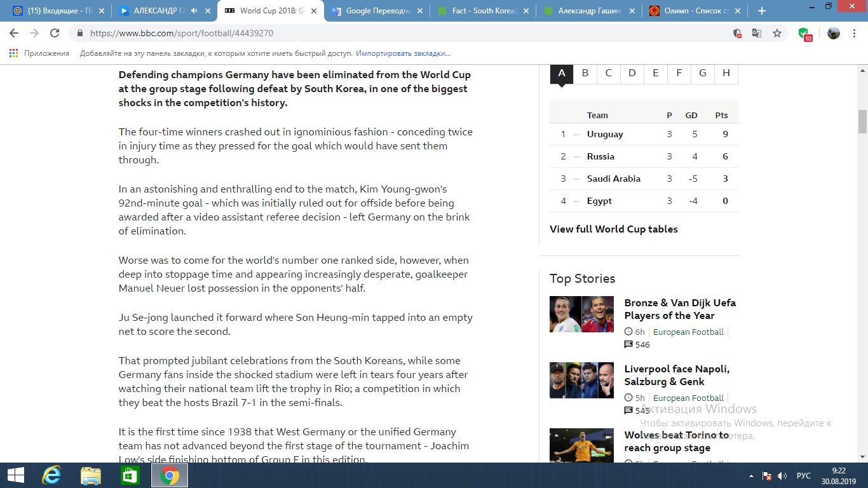The width and height of the screenshot is (868, 488).
Task: Show hidden tray icons arrow
Action: pos(752,476)
